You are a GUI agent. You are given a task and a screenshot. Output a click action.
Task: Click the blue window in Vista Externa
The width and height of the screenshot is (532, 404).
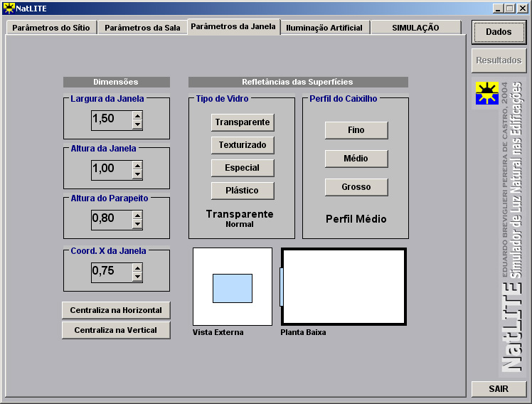tap(233, 288)
